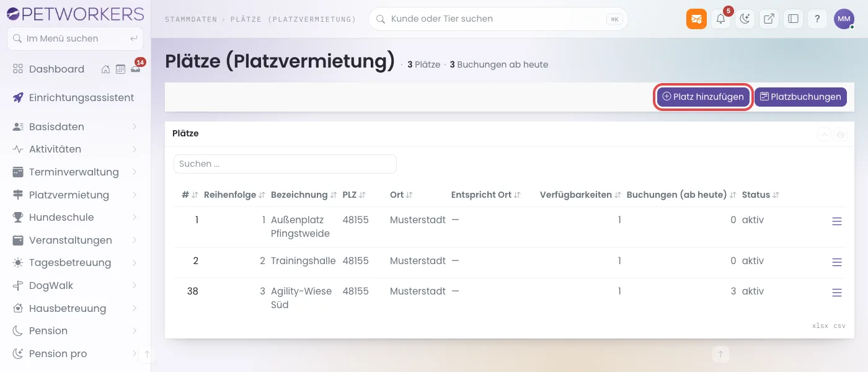The height and width of the screenshot is (372, 868).
Task: Click the external link icon in header
Action: pos(769,19)
